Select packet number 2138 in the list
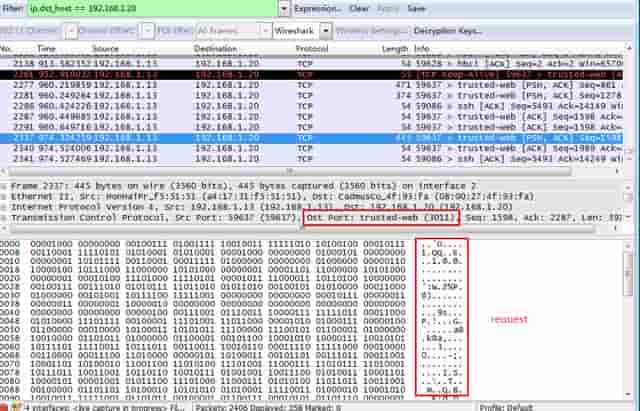This screenshot has width=640, height=411. coord(311,64)
